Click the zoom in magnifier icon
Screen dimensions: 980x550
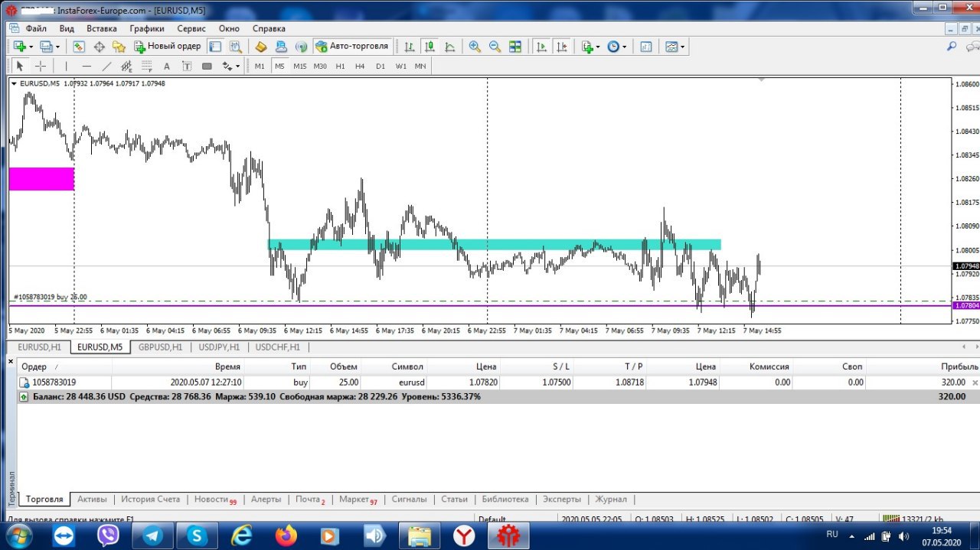pyautogui.click(x=475, y=47)
